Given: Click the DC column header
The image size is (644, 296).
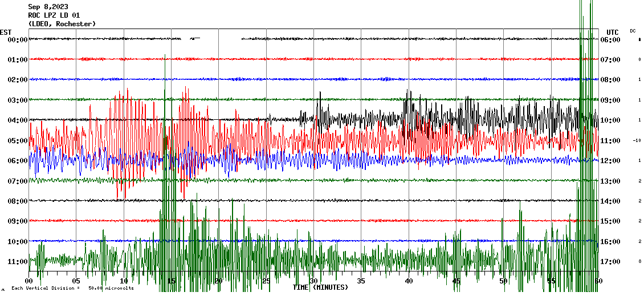Looking at the screenshot, I should click(x=633, y=31).
